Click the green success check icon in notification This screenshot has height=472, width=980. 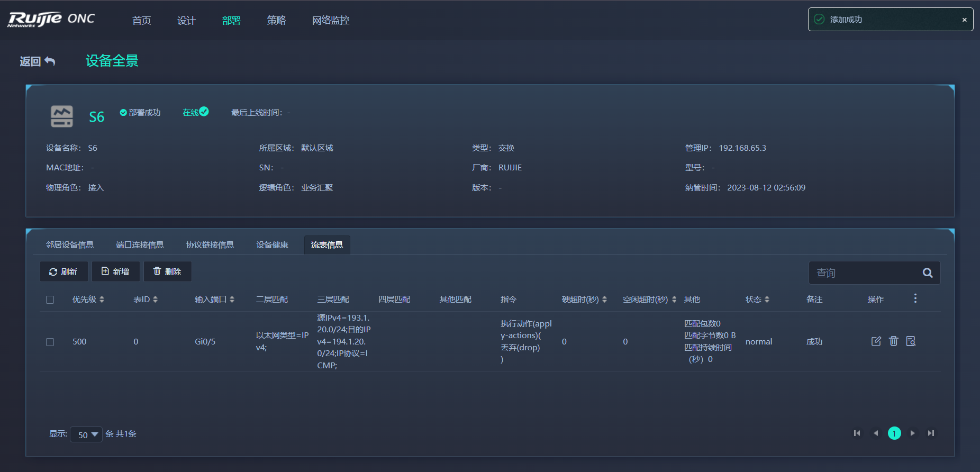[819, 19]
